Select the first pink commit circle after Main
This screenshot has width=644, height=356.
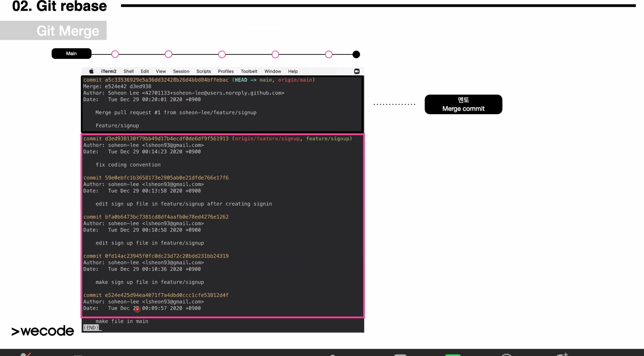(x=115, y=54)
